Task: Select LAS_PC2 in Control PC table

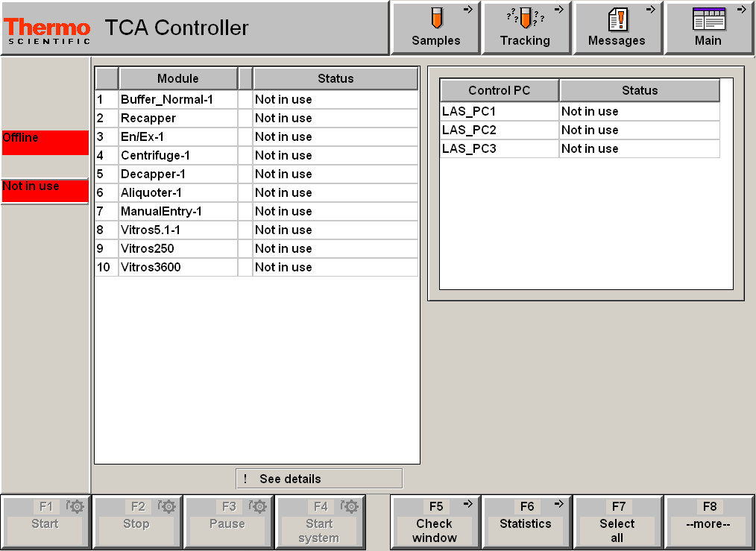Action: pos(580,130)
